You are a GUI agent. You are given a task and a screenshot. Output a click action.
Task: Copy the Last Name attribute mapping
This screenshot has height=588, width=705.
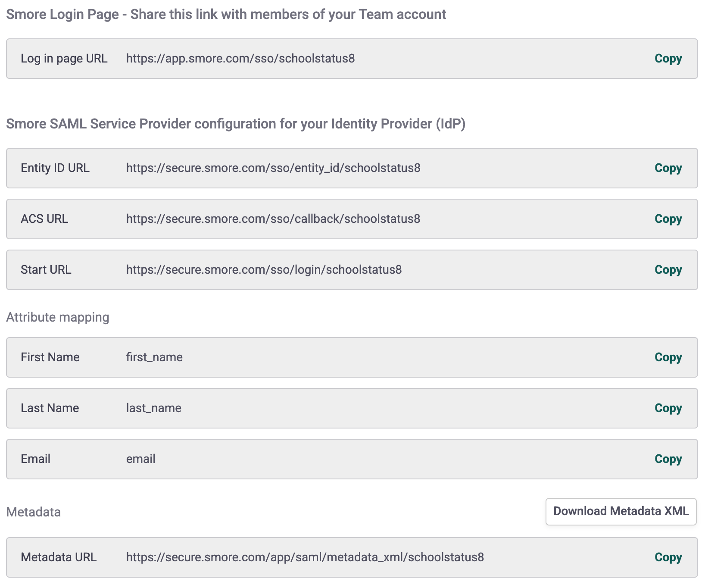668,408
